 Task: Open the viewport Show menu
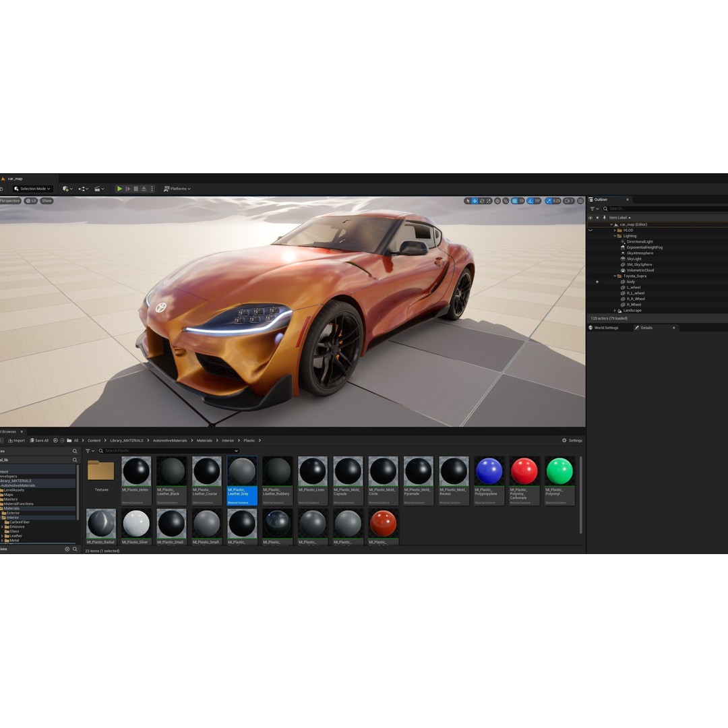(x=47, y=201)
